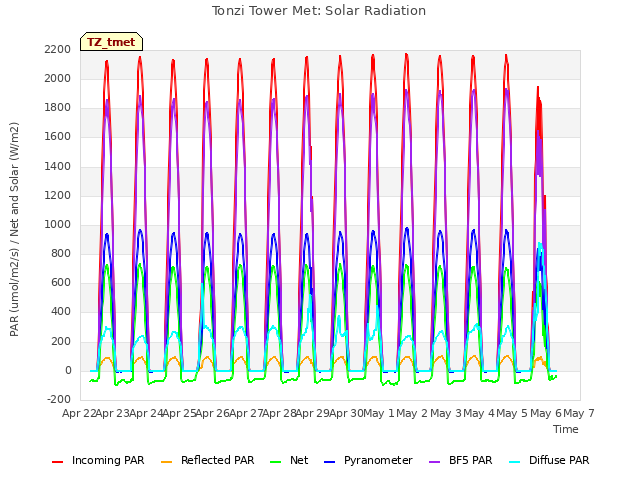Select the BF5 PAR legend label
Viewport: 640px width, 480px height.
(471, 460)
